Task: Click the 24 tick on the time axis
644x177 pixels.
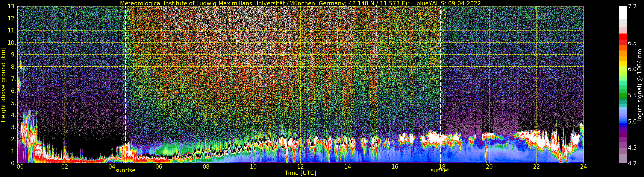Action: click(x=583, y=167)
